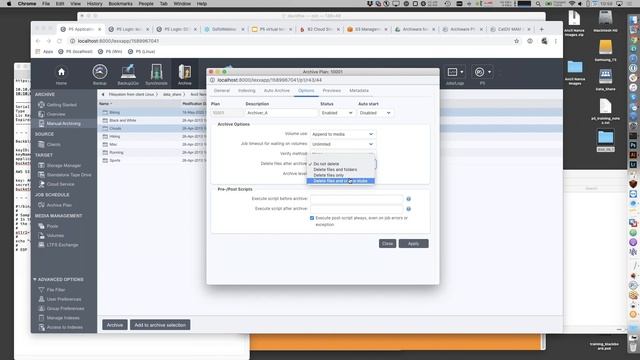Switch to the Previews tab
This screenshot has width=640, height=360.
click(331, 91)
